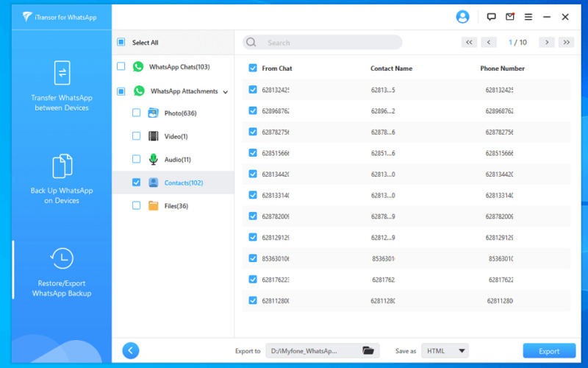Click the Export to path field

tap(323, 351)
